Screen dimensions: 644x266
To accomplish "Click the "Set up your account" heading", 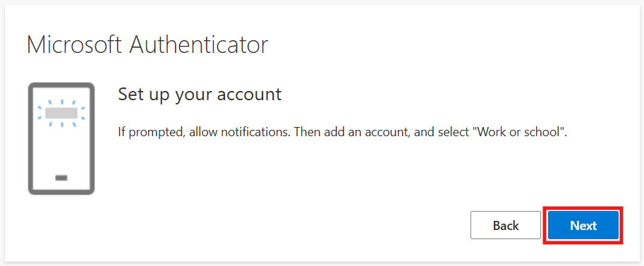I will [200, 95].
